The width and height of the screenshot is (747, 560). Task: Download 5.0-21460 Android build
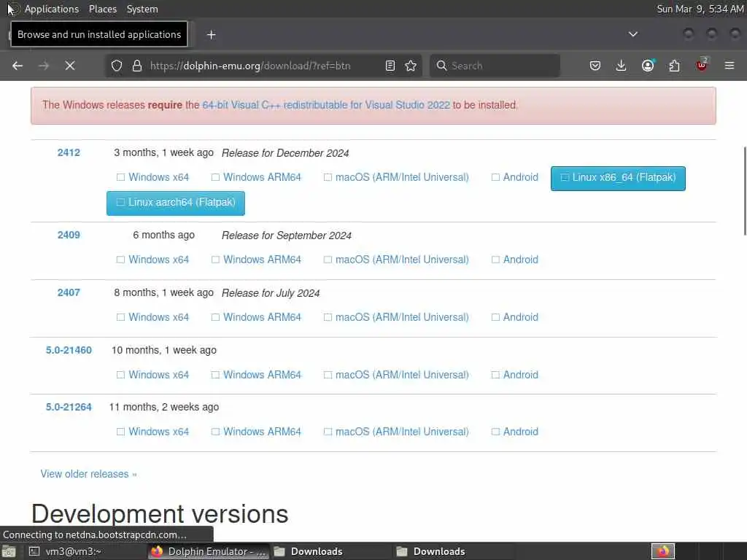pyautogui.click(x=515, y=375)
